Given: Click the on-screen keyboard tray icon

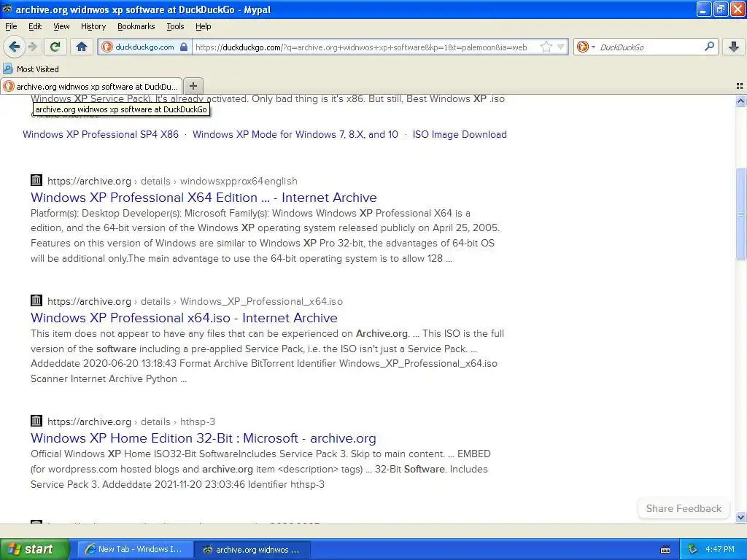Looking at the screenshot, I should pyautogui.click(x=665, y=550).
